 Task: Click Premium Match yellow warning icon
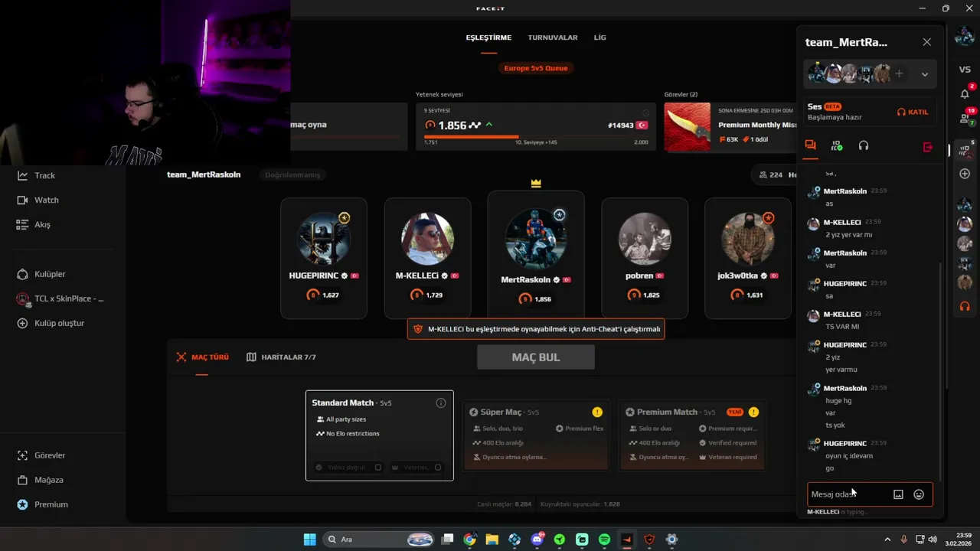click(753, 412)
